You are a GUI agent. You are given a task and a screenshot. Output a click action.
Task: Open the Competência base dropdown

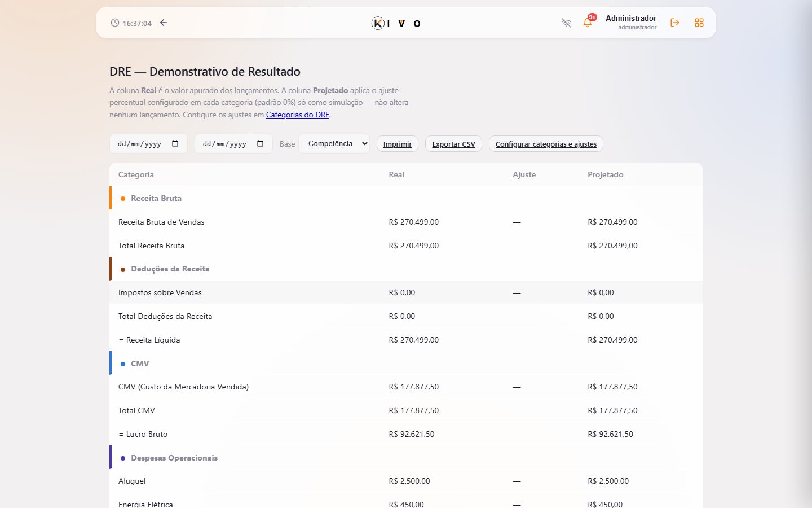click(x=334, y=144)
